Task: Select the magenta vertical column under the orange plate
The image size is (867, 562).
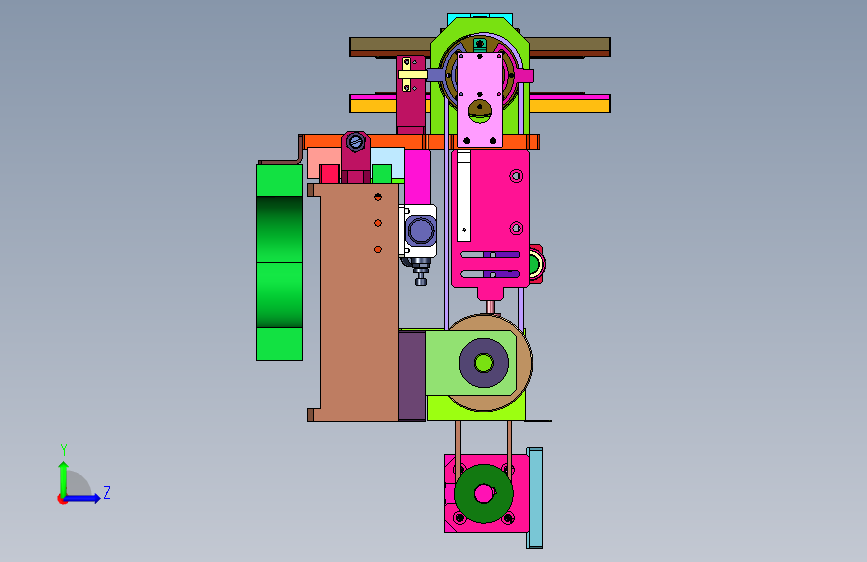Action: point(417,177)
